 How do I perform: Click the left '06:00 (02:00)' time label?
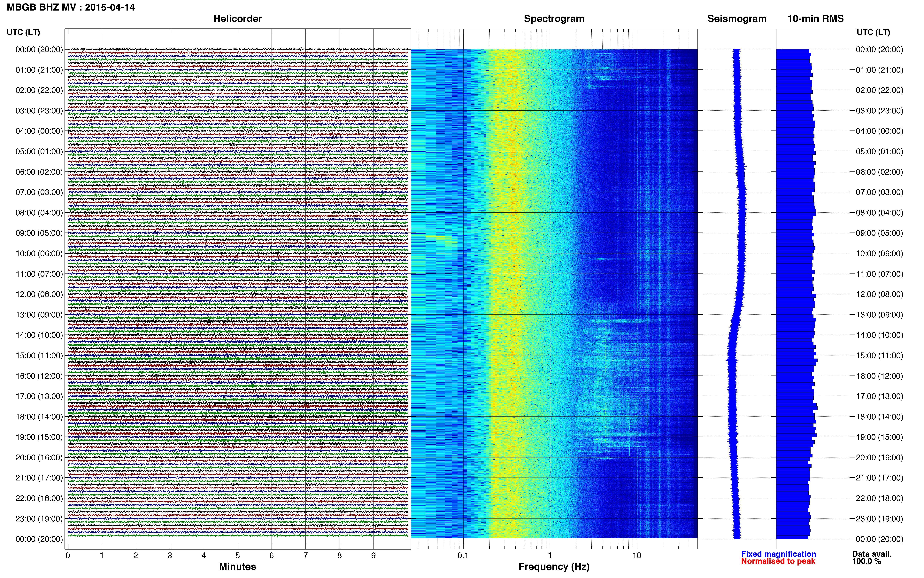[x=39, y=172]
